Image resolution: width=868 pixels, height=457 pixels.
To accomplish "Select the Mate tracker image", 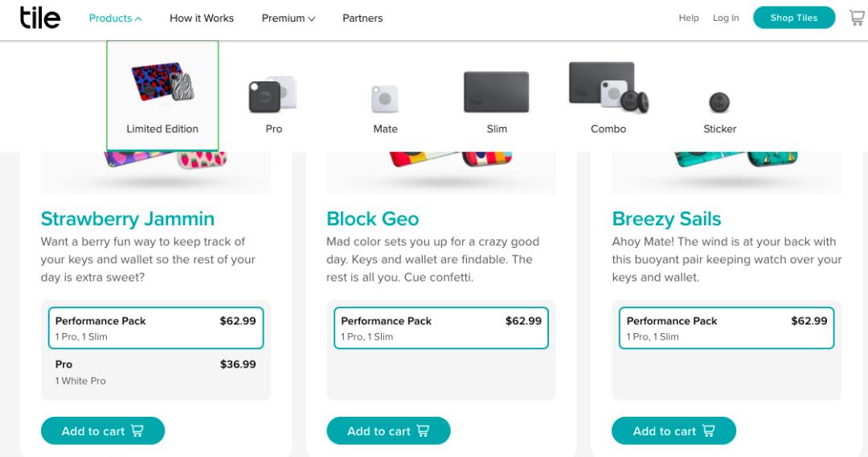I will click(x=385, y=101).
